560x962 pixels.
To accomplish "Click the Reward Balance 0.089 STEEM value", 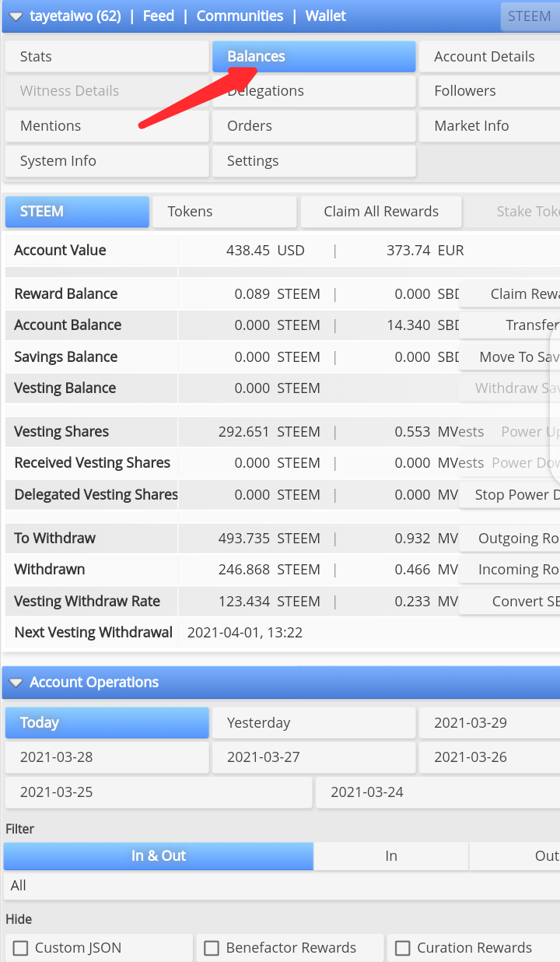I will [277, 294].
